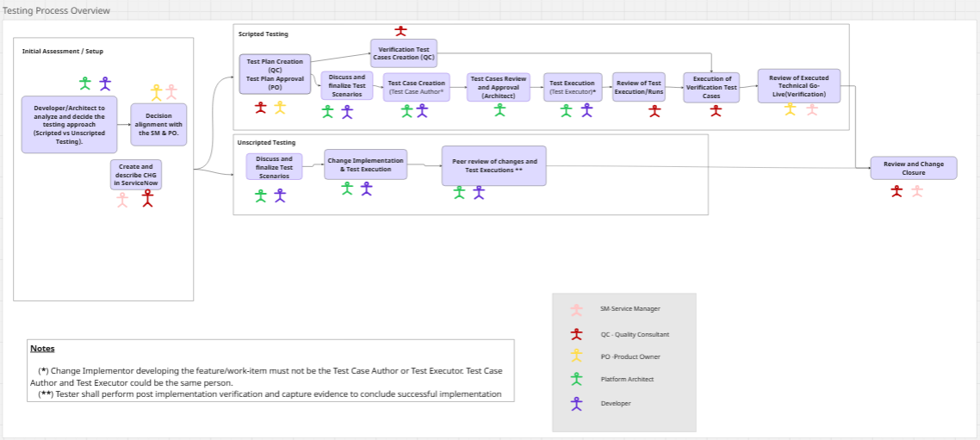Click green figure below Test Case Creation box
The height and width of the screenshot is (440, 980).
pos(406,111)
